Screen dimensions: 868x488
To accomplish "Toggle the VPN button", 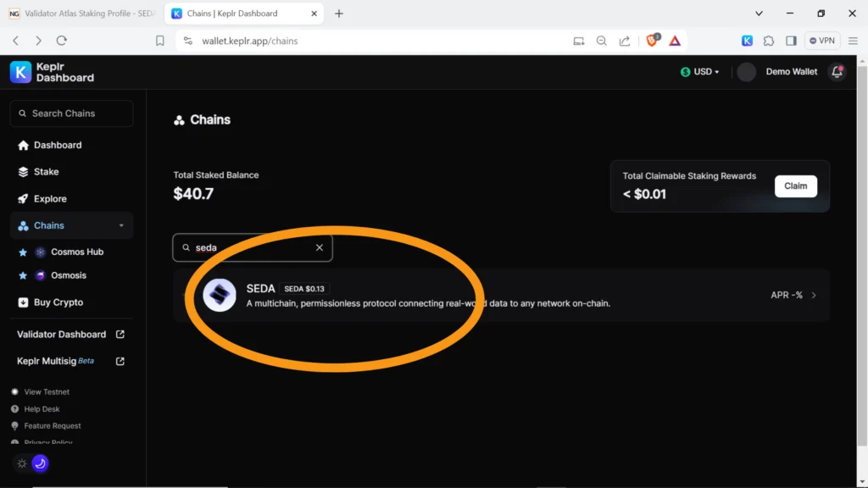I will [x=821, y=41].
